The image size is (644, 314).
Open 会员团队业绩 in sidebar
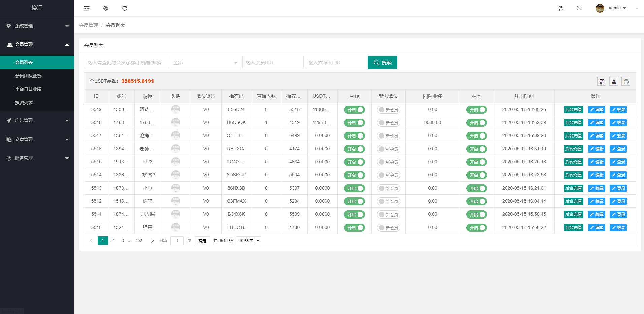click(28, 76)
